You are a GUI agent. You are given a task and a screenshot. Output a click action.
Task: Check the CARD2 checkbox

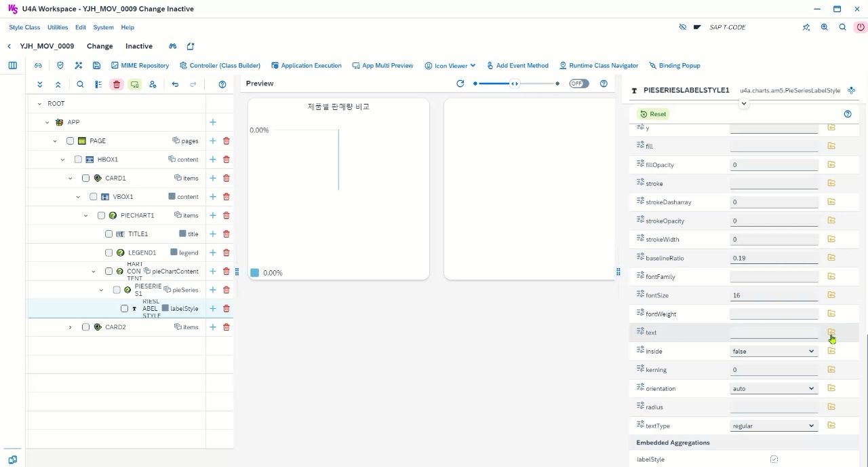[x=85, y=326]
